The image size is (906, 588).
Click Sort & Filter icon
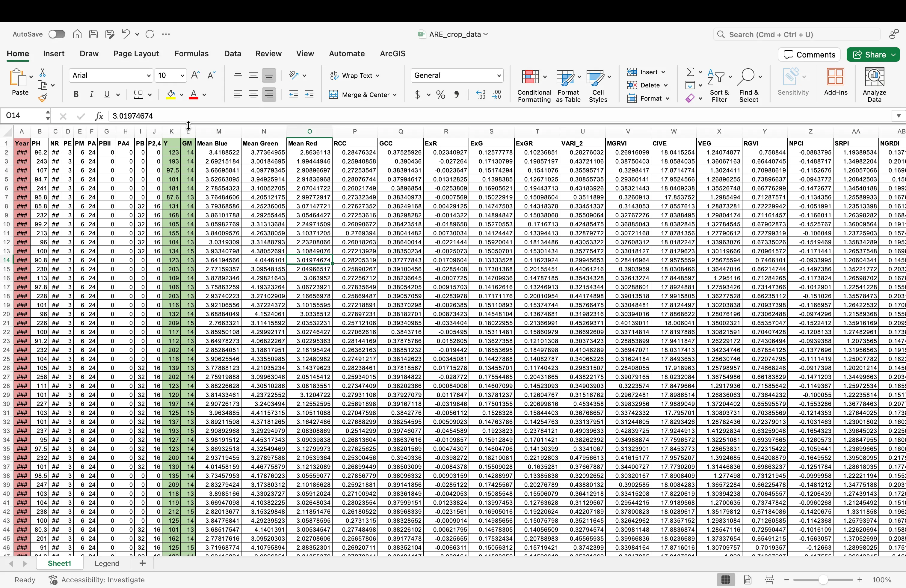click(x=719, y=86)
